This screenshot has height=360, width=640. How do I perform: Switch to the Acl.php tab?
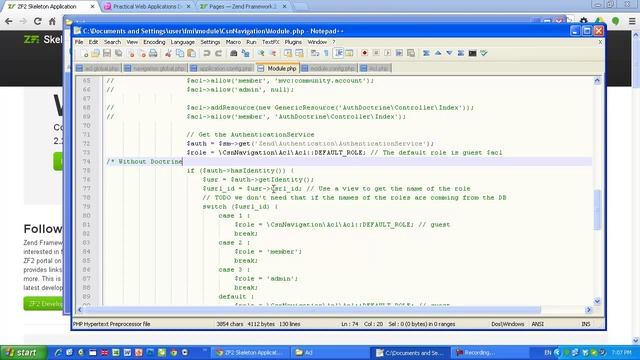[375, 68]
